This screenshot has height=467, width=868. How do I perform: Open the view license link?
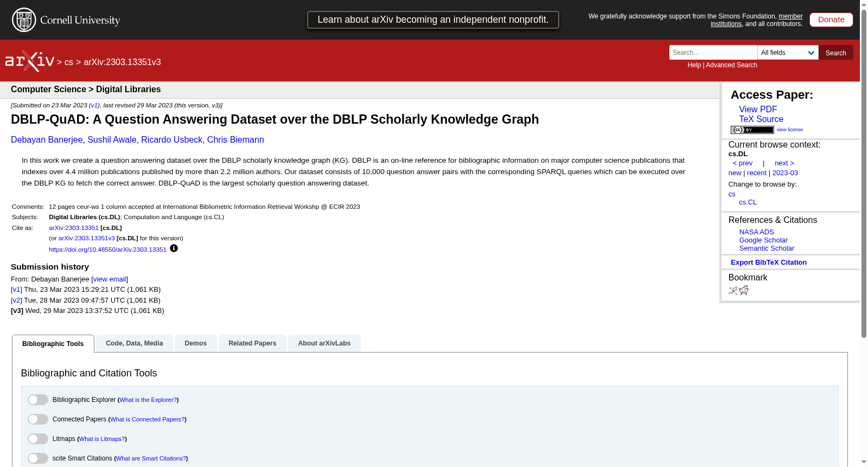[790, 130]
